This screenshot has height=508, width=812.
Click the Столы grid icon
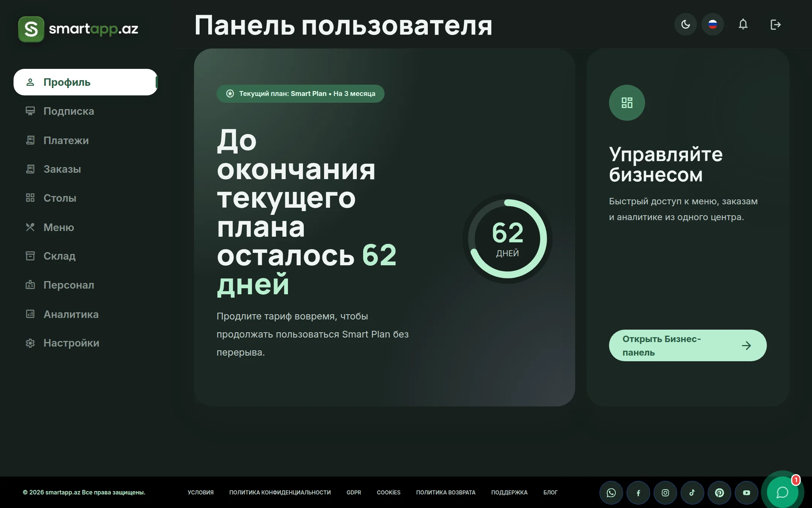[x=30, y=198]
